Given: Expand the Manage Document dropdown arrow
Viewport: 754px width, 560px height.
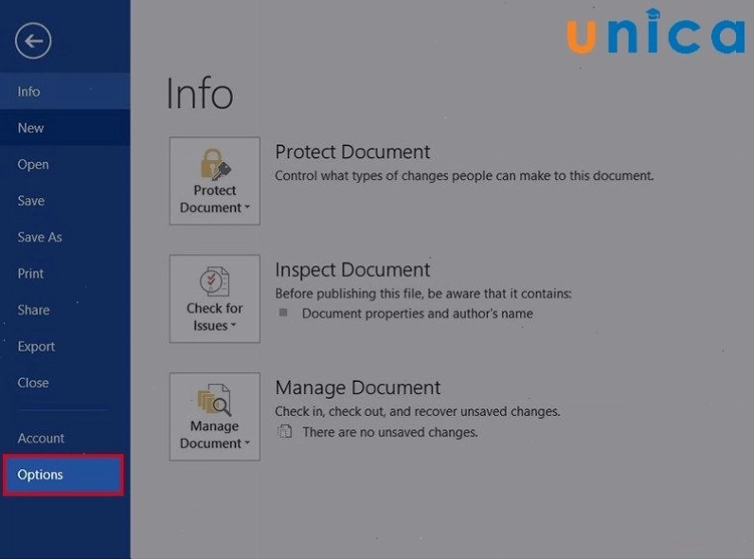Looking at the screenshot, I should pyautogui.click(x=247, y=443).
